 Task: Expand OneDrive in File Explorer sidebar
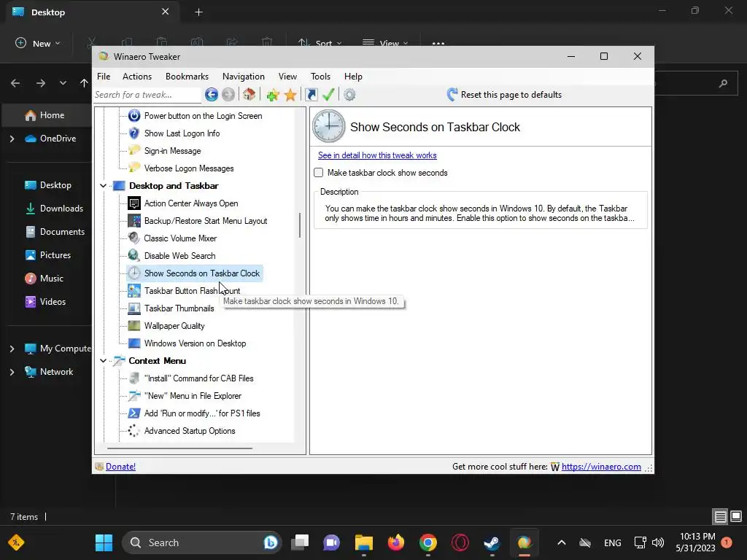[x=12, y=139]
